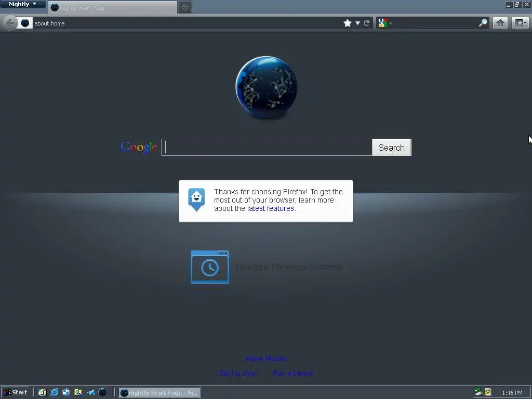Click Restore Previous Session text

click(289, 267)
